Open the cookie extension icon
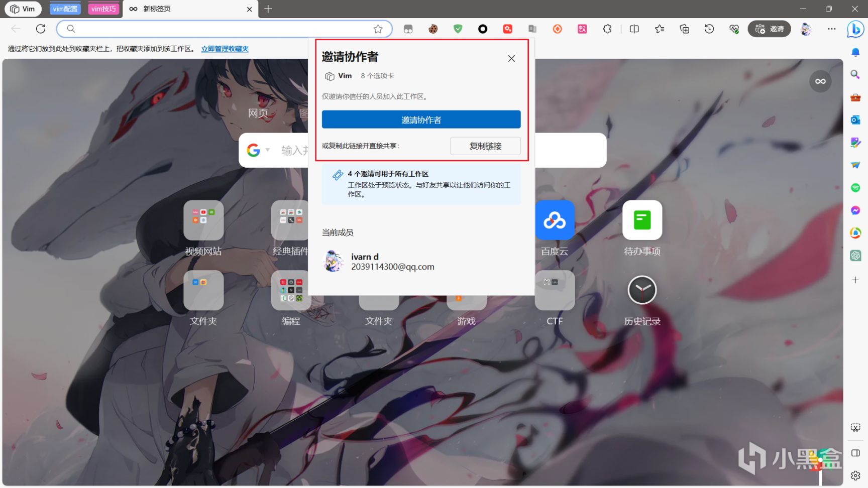The height and width of the screenshot is (488, 868). 433,29
